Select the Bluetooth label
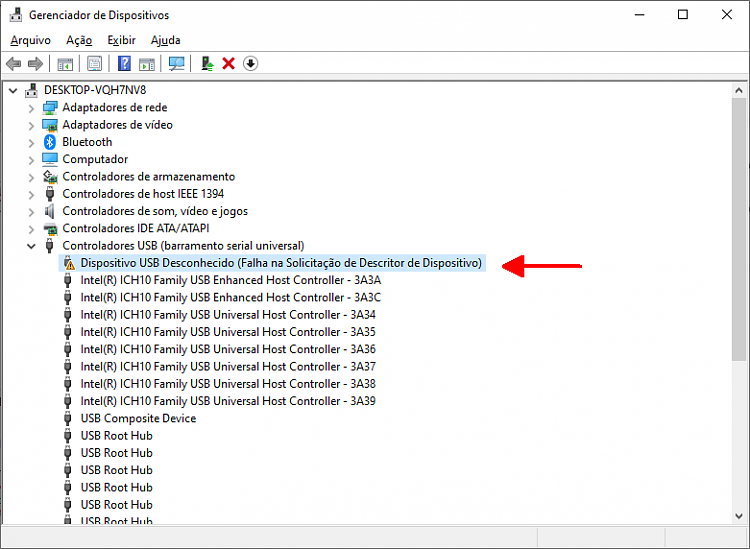750x549 pixels. 87,142
